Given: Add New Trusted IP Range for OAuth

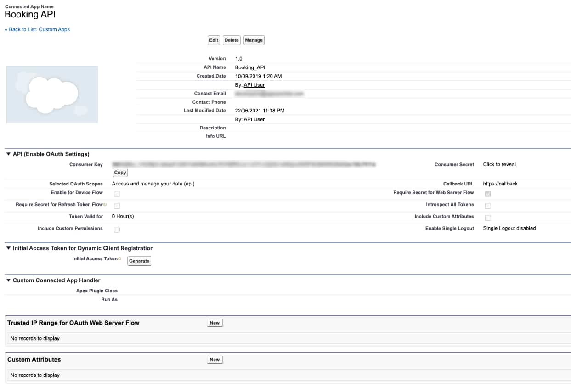Looking at the screenshot, I should coord(215,323).
